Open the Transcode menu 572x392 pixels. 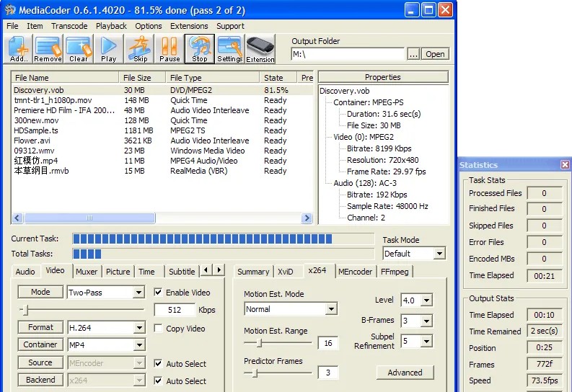(x=69, y=26)
